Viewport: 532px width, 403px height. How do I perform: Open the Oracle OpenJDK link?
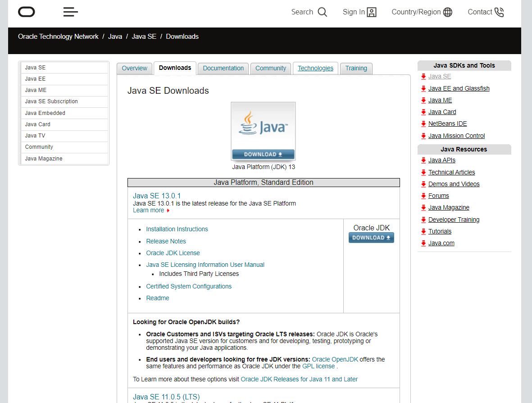tap(335, 359)
